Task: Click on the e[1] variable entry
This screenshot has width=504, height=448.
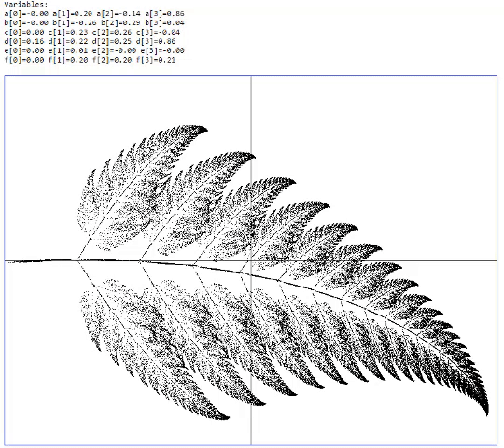Action: [68, 50]
